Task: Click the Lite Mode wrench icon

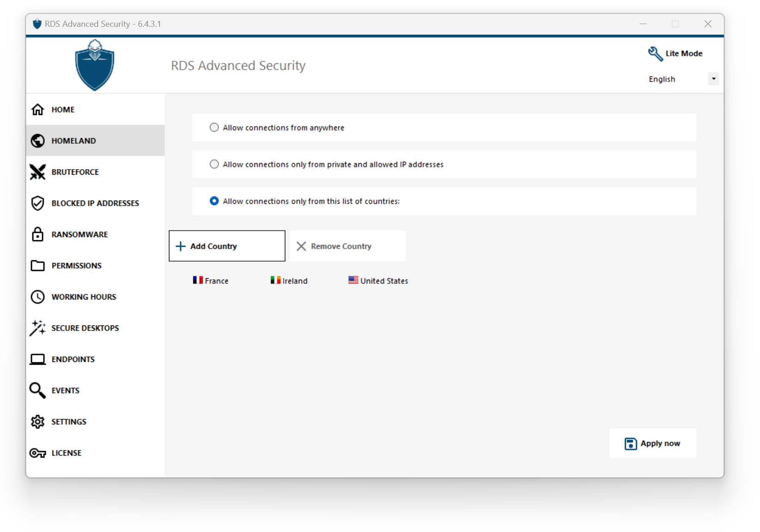Action: [x=655, y=54]
